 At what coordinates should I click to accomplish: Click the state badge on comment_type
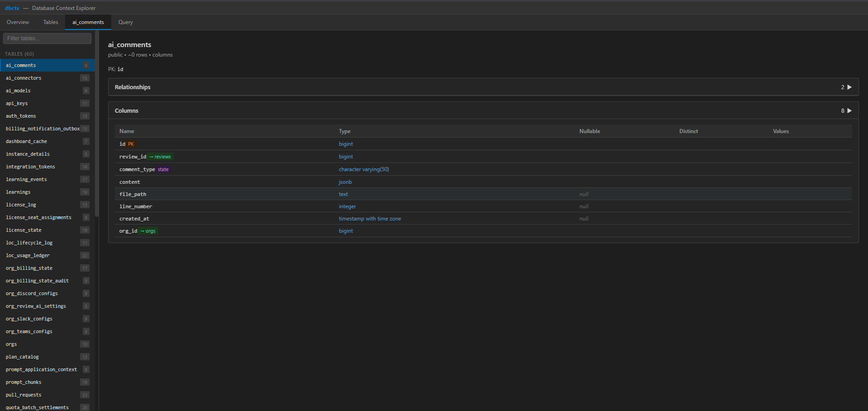point(163,169)
